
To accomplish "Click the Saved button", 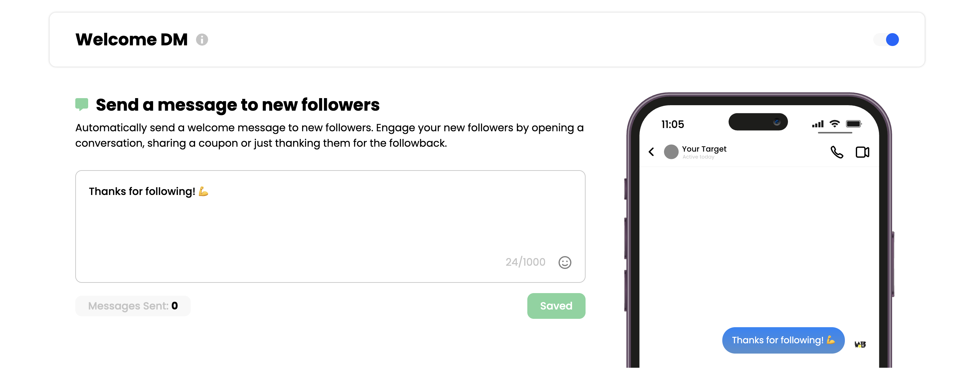I will (x=556, y=306).
